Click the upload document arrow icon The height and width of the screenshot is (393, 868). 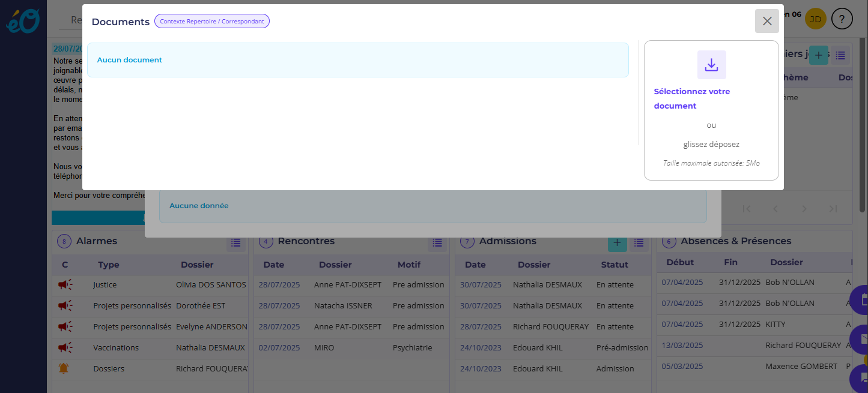(711, 65)
